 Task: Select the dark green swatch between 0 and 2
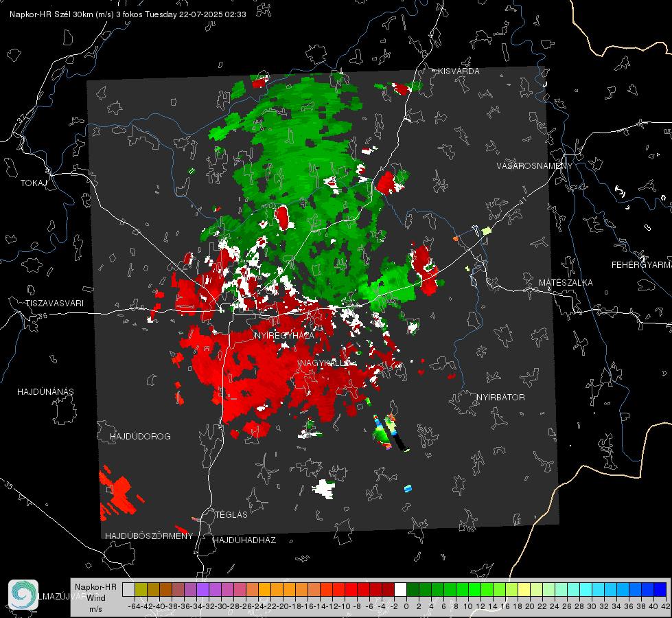[x=413, y=590]
